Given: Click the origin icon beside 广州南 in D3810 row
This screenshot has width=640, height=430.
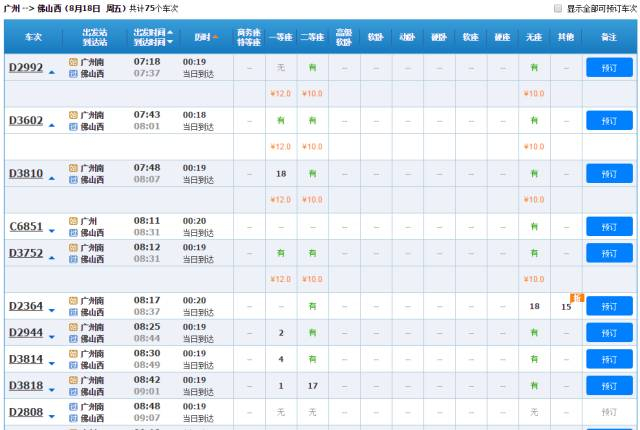Looking at the screenshot, I should pos(73,168).
